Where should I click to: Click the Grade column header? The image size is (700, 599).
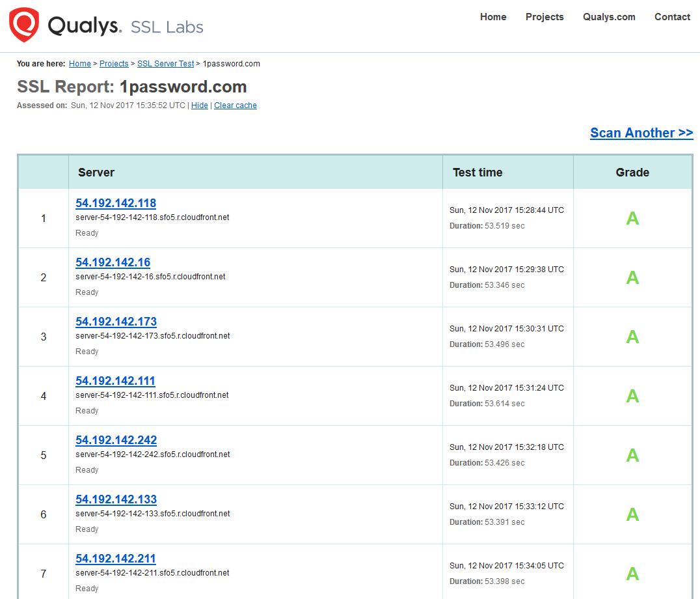pyautogui.click(x=632, y=173)
